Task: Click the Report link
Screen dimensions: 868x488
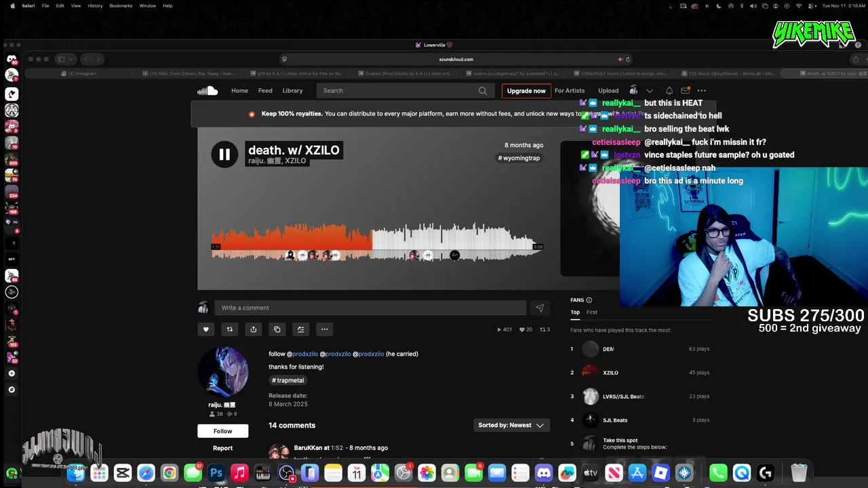Action: pos(222,448)
